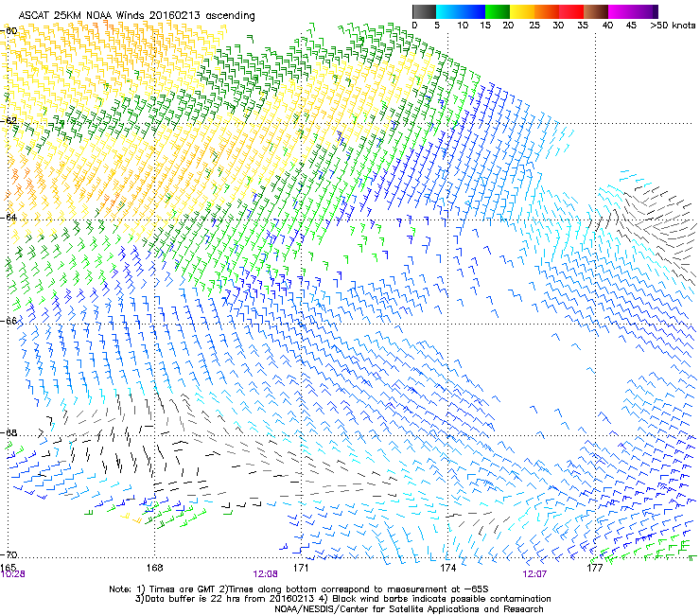Click the longitude label '174'
Image resolution: width=700 pixels, height=615 pixels.
(x=447, y=568)
